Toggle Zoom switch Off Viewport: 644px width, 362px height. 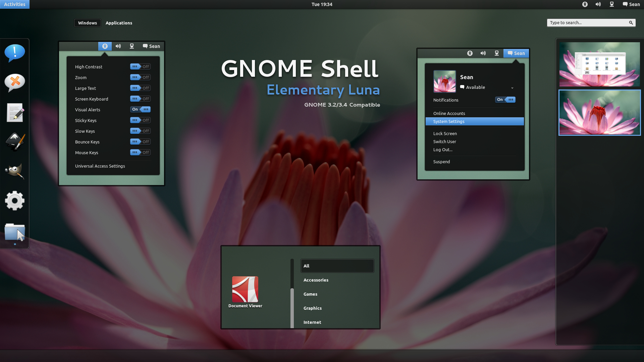[x=140, y=77]
